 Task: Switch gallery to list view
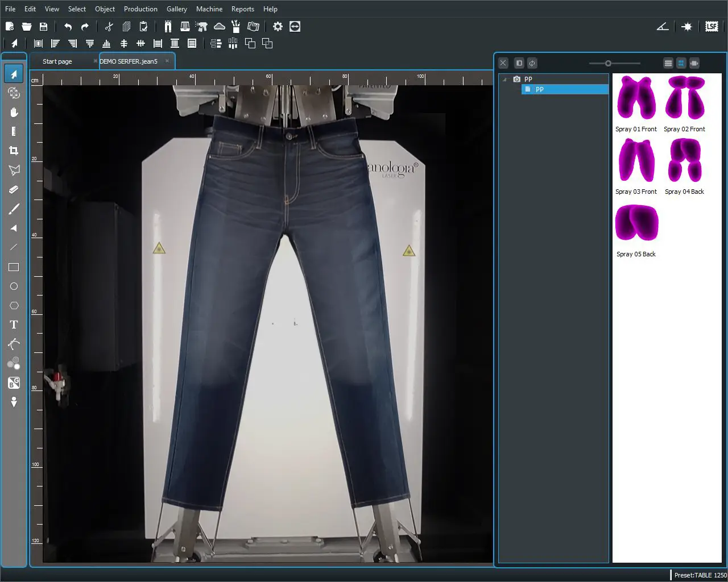[x=668, y=63]
